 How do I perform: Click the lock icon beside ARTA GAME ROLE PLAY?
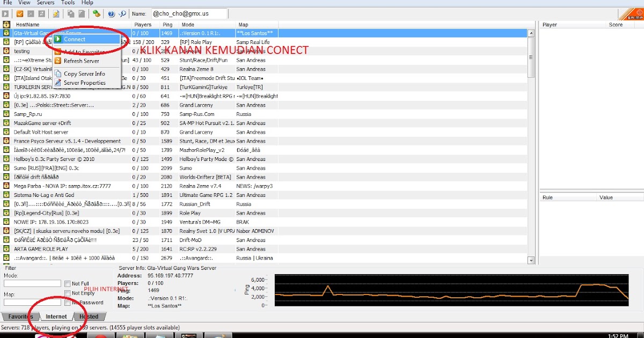(x=6, y=249)
